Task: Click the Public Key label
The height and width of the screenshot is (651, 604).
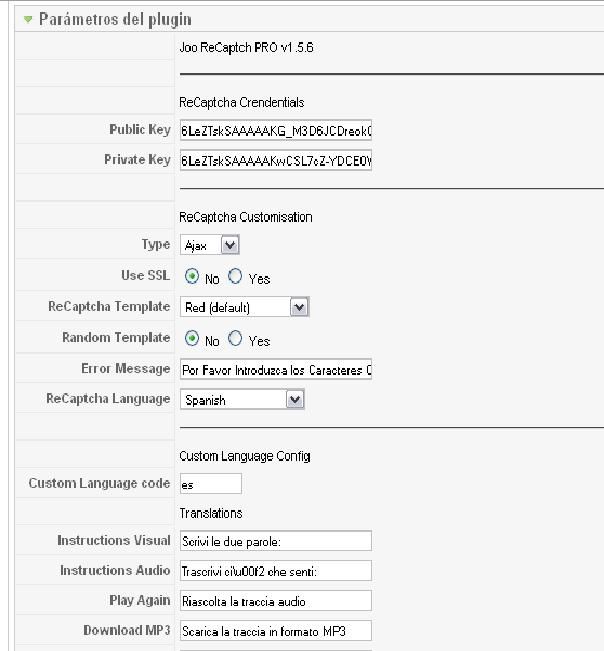Action: coord(140,130)
